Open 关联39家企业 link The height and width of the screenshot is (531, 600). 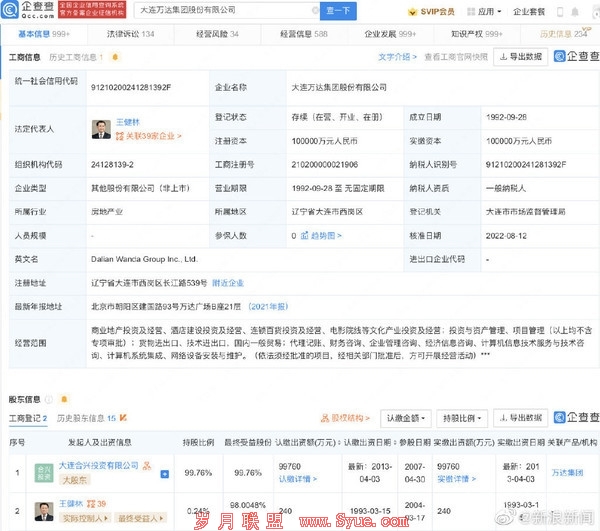pyautogui.click(x=149, y=136)
